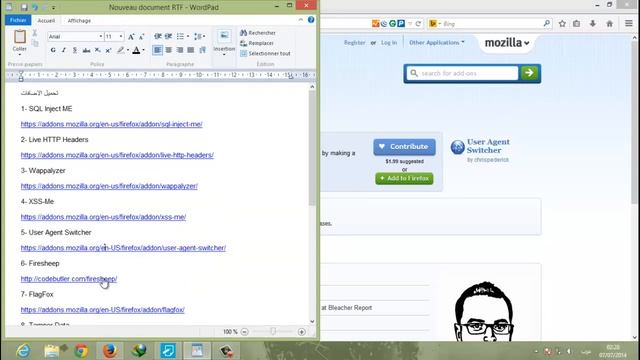Expand the Insertion dropdown arrow

[224, 54]
